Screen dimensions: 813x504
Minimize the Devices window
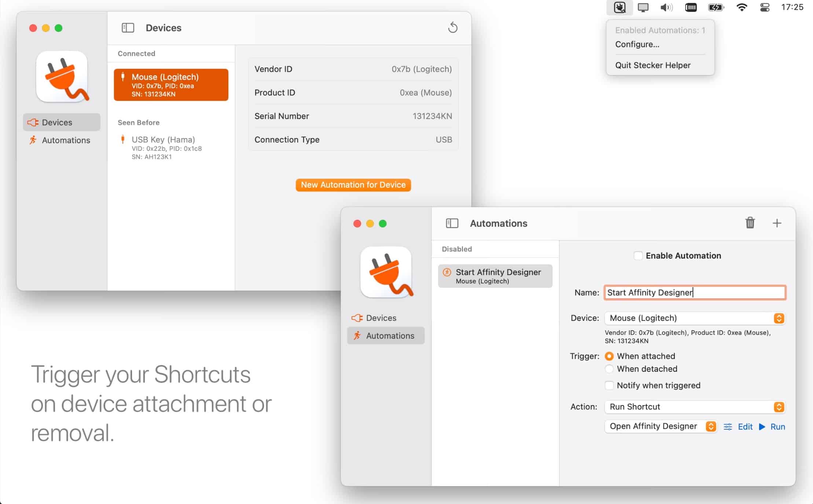coord(46,28)
